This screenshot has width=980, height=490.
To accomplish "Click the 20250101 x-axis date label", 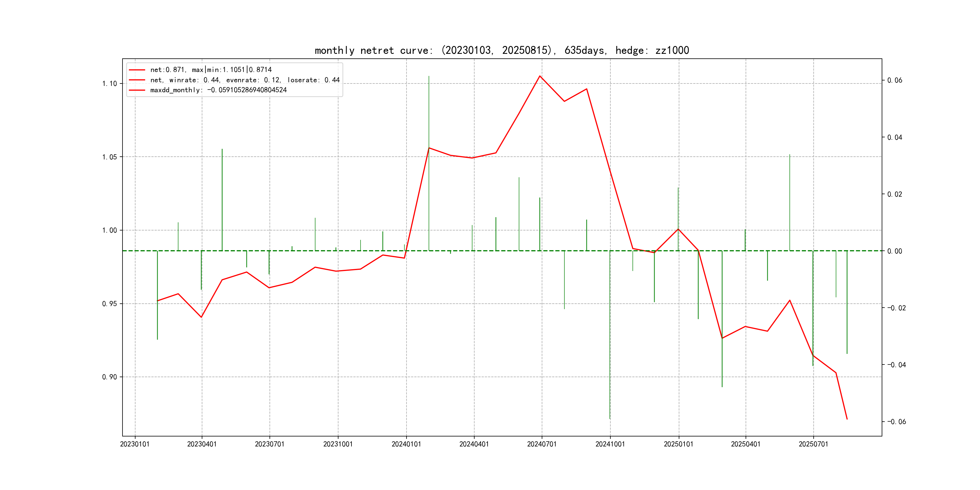I will pos(678,444).
